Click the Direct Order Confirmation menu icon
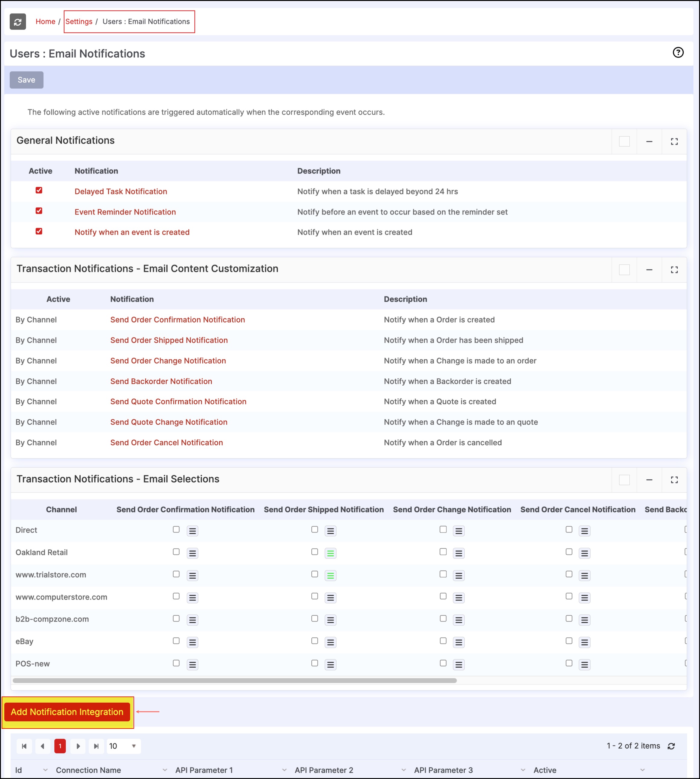Image resolution: width=700 pixels, height=779 pixels. (x=192, y=531)
